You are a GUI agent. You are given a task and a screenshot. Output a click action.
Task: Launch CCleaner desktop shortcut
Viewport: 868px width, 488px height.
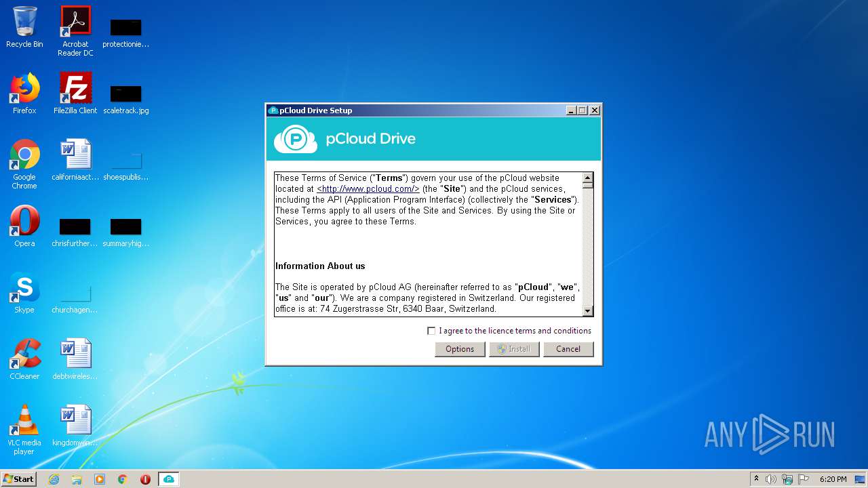[24, 359]
